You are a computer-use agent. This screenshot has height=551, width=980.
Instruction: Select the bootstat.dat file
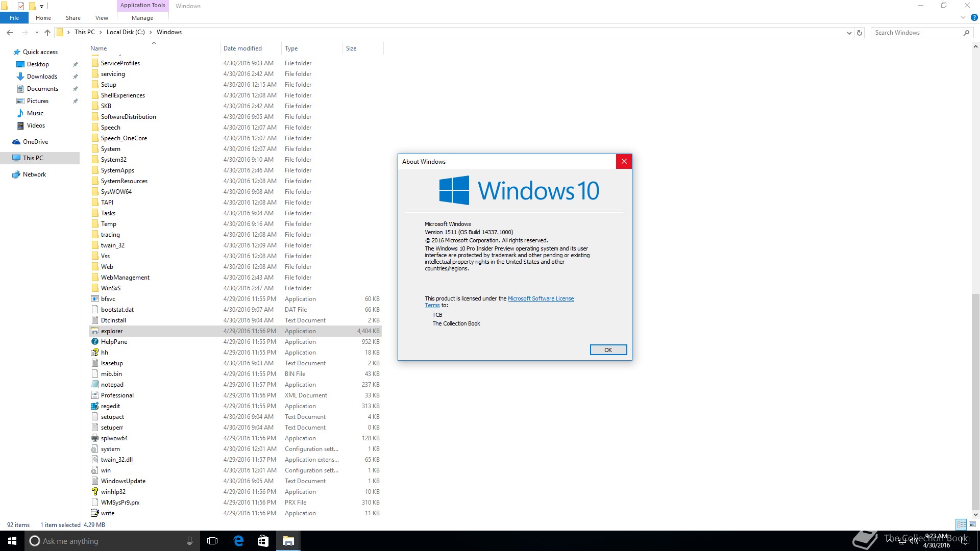click(117, 310)
